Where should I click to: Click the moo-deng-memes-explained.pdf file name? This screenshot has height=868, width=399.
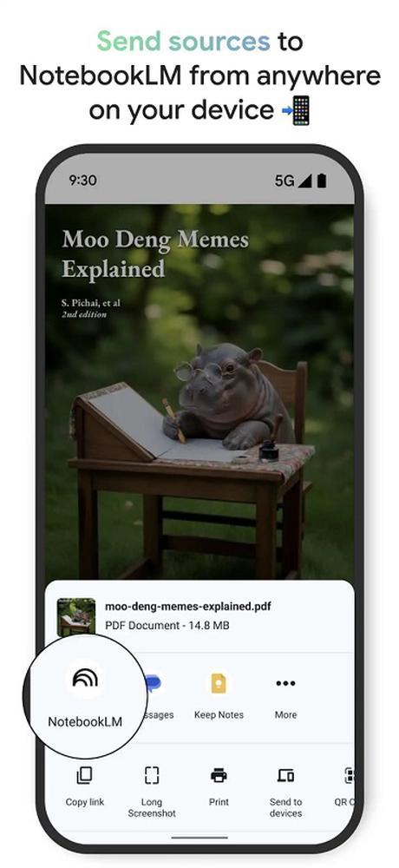[188, 606]
